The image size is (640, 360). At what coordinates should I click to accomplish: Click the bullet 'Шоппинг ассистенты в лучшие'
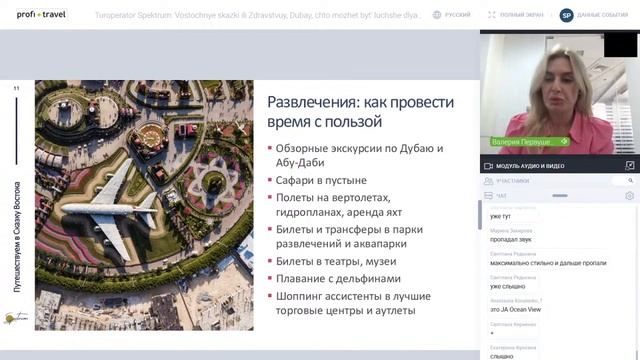pos(353,303)
